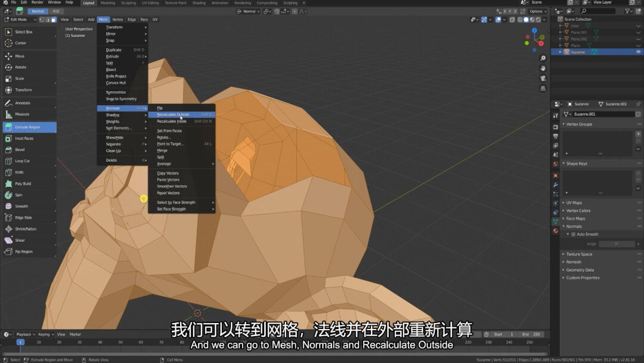Open the Normal transform orientation dropdown
This screenshot has width=644, height=363.
[x=249, y=11]
